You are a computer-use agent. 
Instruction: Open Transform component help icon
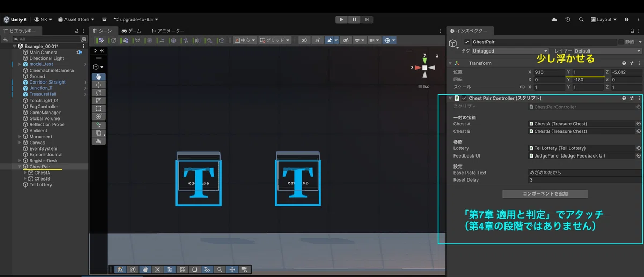coord(624,63)
